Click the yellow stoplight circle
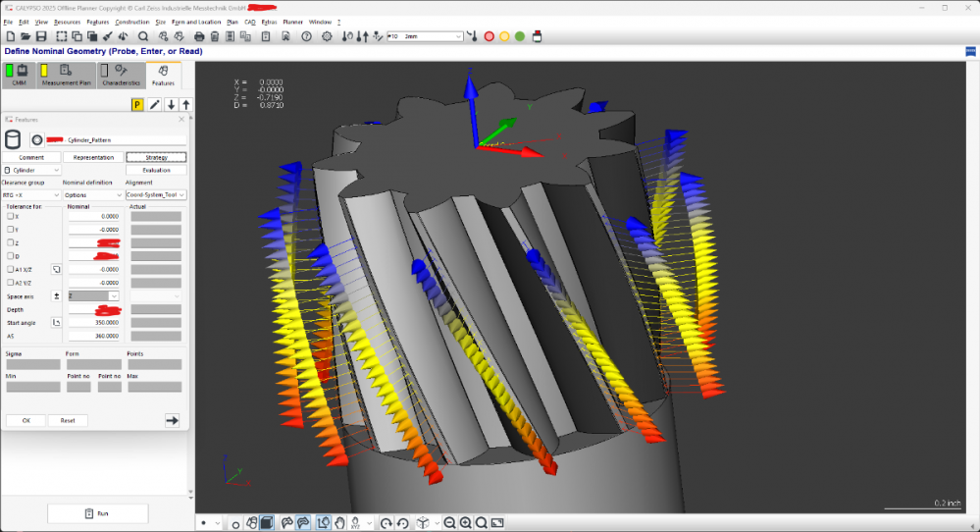 click(x=504, y=37)
